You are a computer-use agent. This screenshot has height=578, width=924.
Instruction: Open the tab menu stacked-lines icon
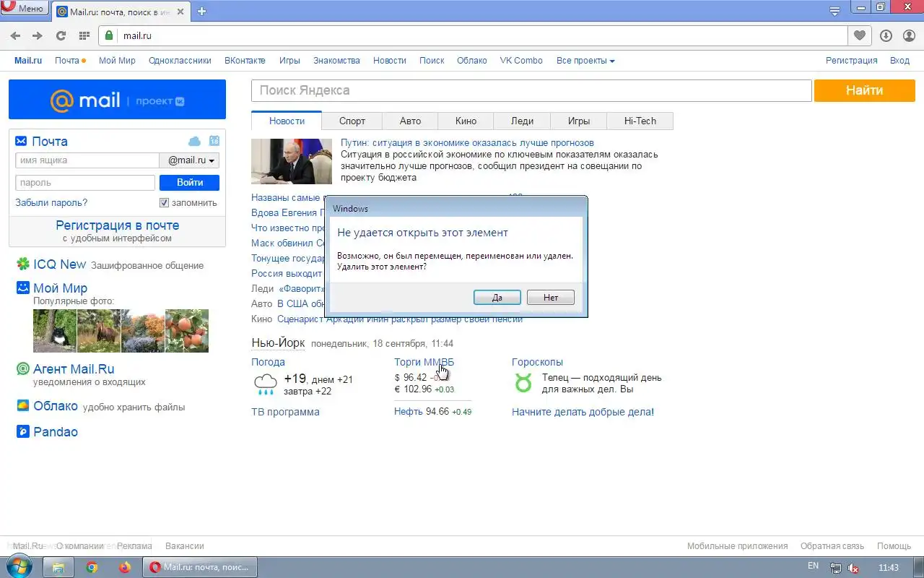coord(834,11)
